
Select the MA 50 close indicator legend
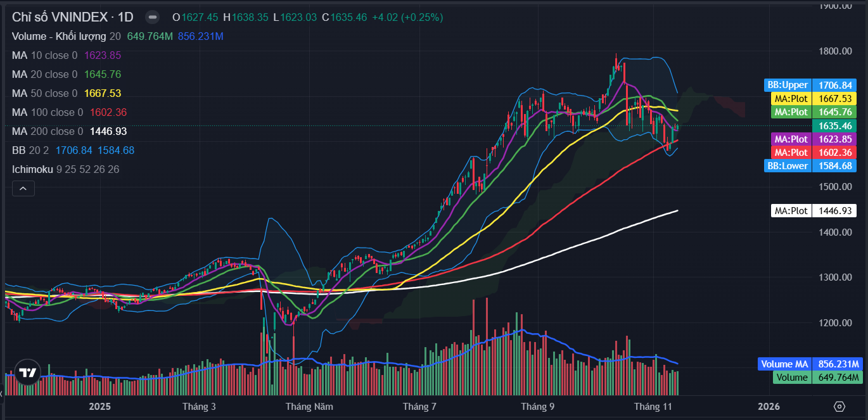coord(44,93)
